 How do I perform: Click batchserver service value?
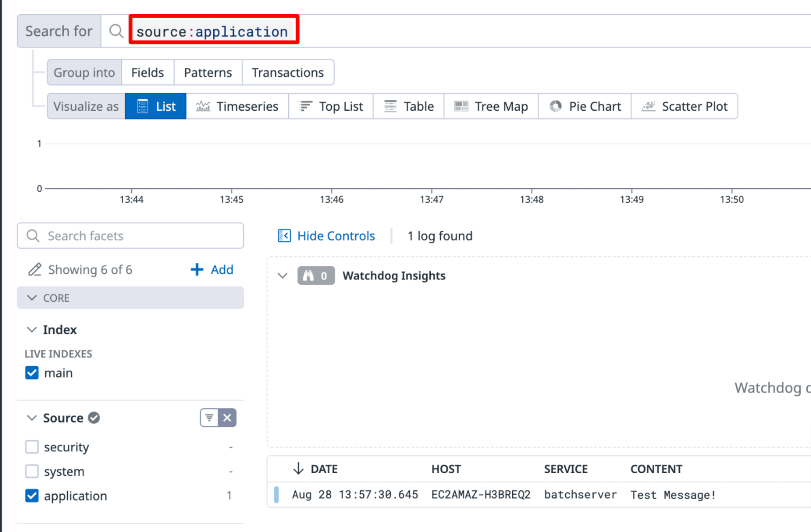coord(580,495)
